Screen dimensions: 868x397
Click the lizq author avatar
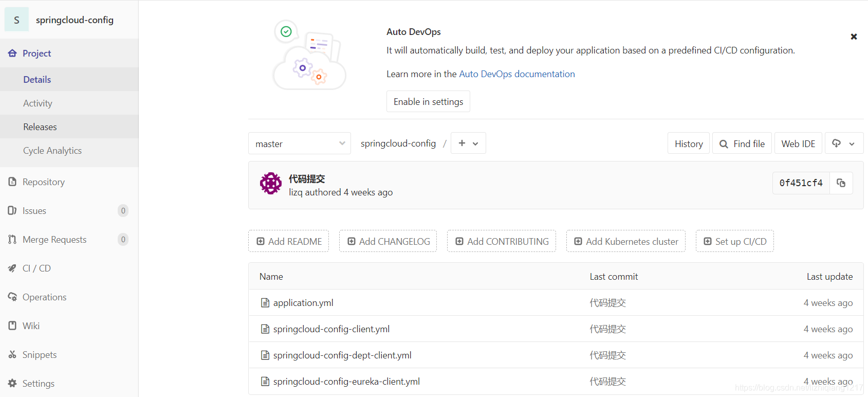pos(271,183)
